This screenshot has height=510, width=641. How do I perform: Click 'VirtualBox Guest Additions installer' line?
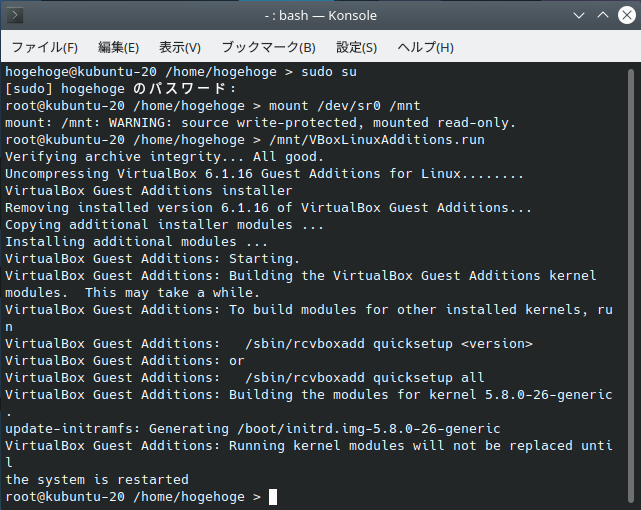click(x=149, y=191)
